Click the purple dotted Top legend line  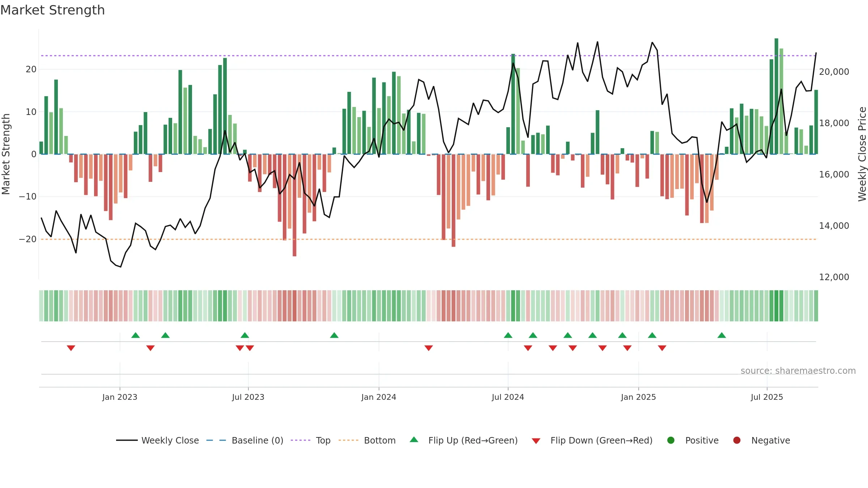pos(301,440)
